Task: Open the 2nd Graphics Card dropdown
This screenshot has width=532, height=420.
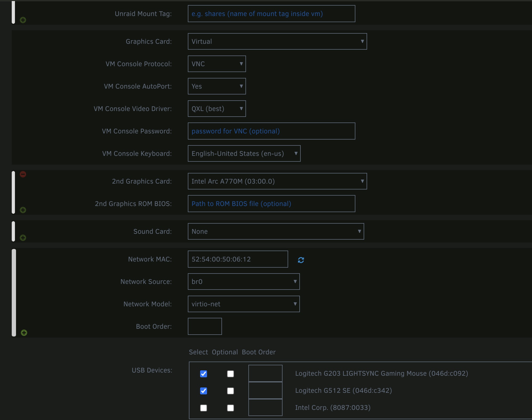Action: point(277,181)
